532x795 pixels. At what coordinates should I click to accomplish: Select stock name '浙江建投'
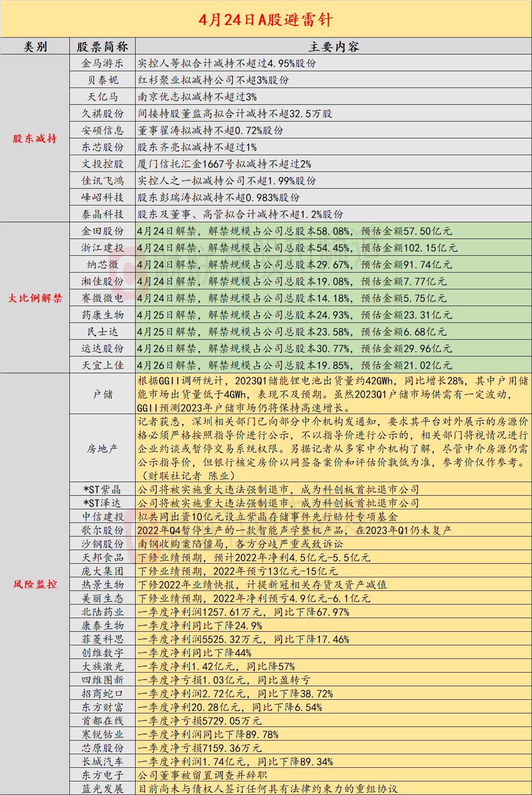coord(102,248)
